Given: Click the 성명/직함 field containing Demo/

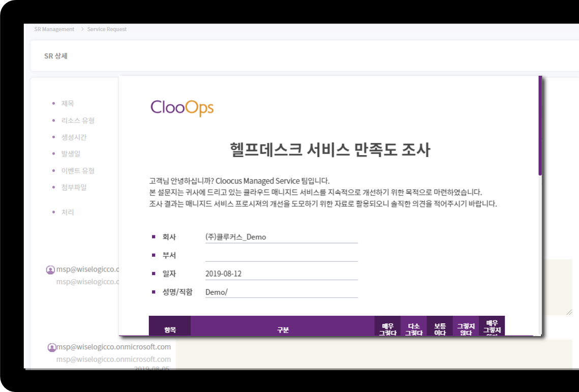Looking at the screenshot, I should (x=282, y=292).
